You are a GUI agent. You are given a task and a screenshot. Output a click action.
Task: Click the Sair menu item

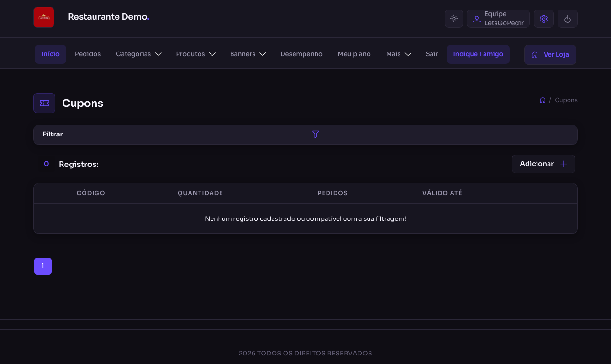point(432,54)
